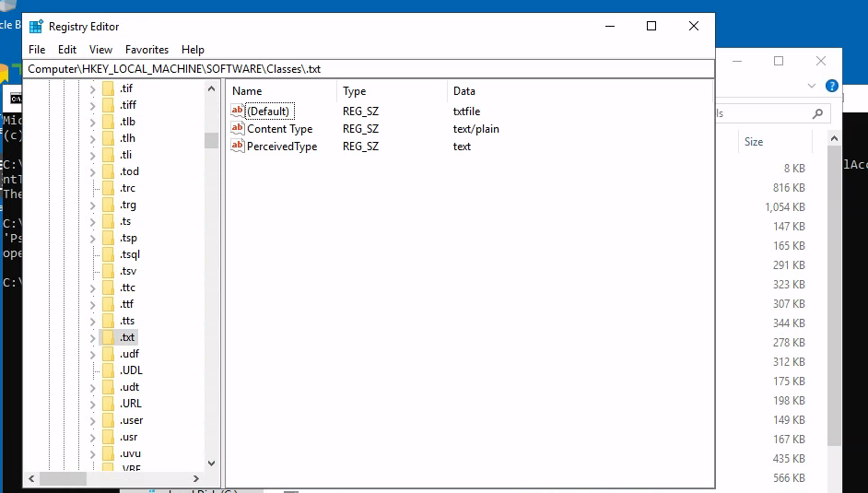Click the Registry Editor title bar icon
Screen dimensions: 868x493
click(36, 26)
